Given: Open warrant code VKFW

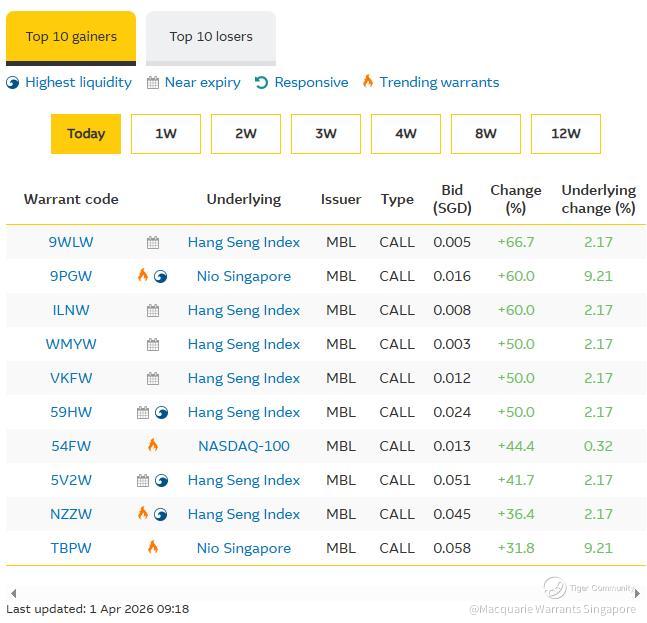Looking at the screenshot, I should tap(71, 378).
